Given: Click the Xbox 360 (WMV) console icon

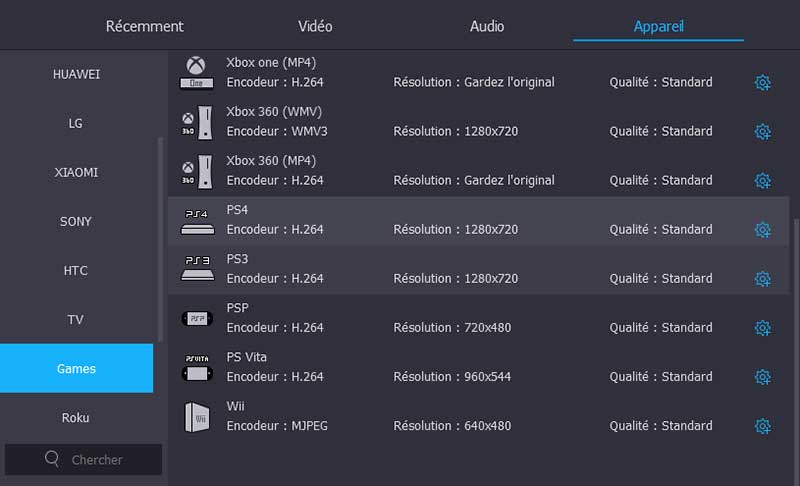Looking at the screenshot, I should coord(197,121).
